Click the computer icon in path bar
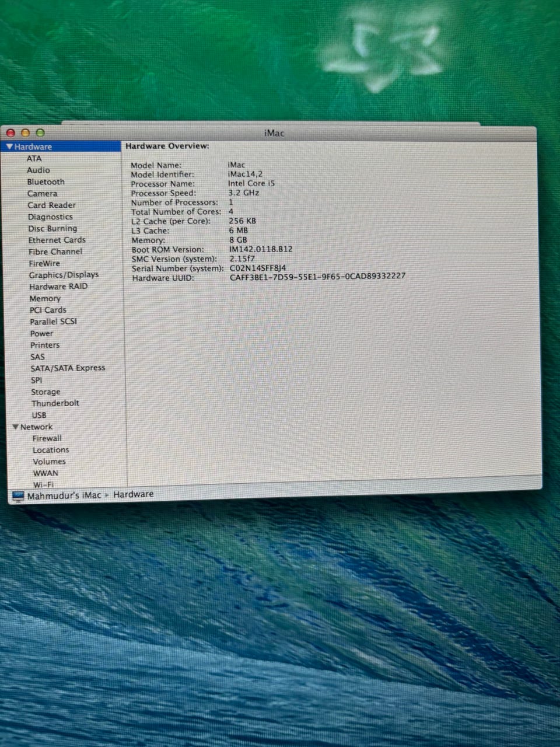 18,496
